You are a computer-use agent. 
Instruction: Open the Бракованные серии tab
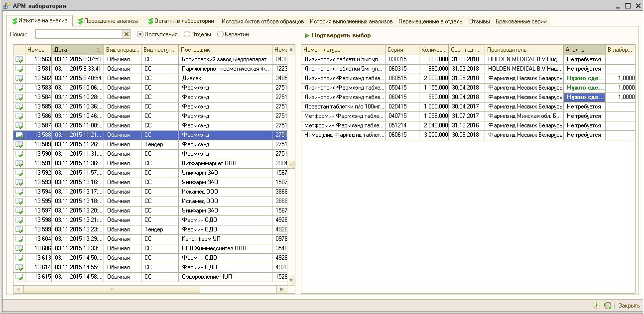coord(521,21)
